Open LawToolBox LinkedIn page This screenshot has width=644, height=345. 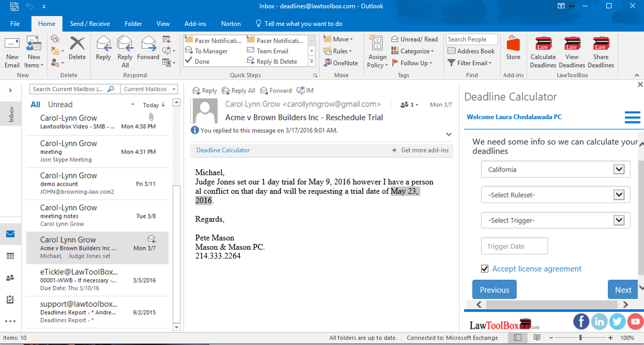[x=600, y=322]
